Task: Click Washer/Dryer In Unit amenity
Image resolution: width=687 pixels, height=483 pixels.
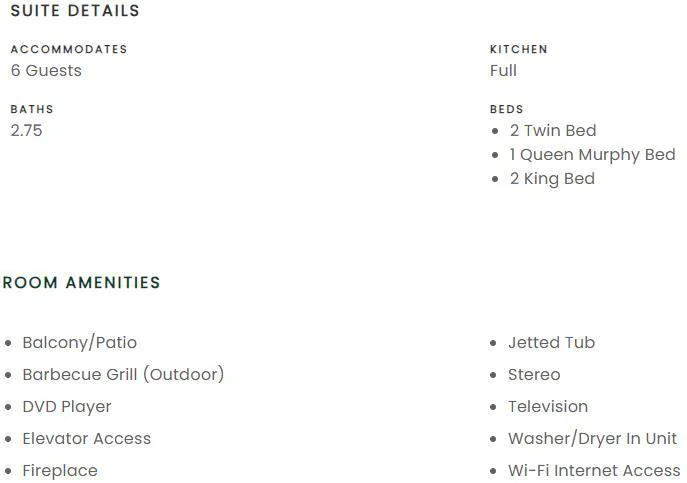Action: click(592, 439)
